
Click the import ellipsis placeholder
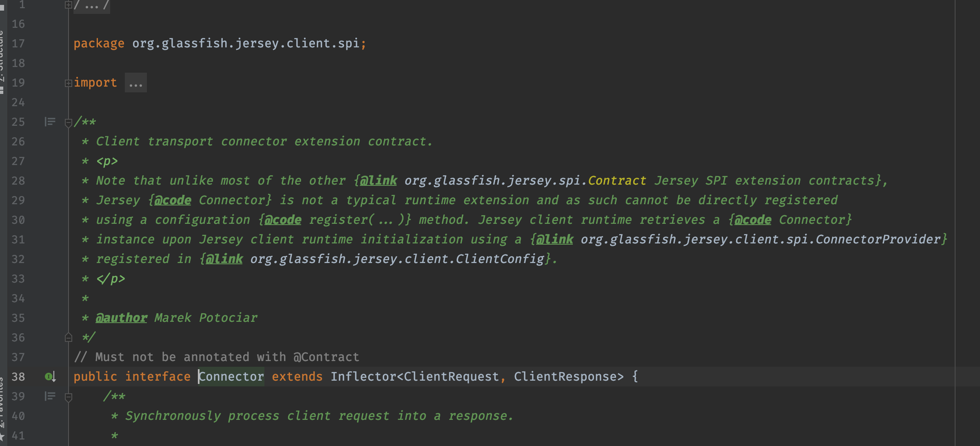135,83
